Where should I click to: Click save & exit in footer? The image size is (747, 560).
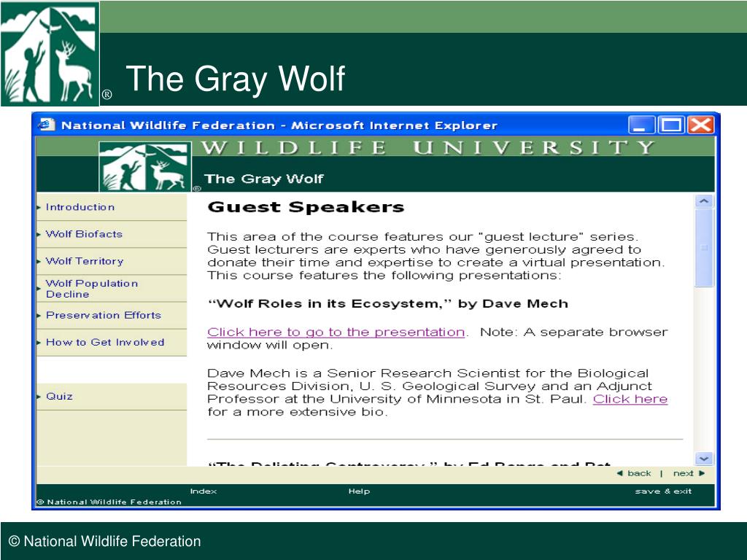(x=663, y=491)
